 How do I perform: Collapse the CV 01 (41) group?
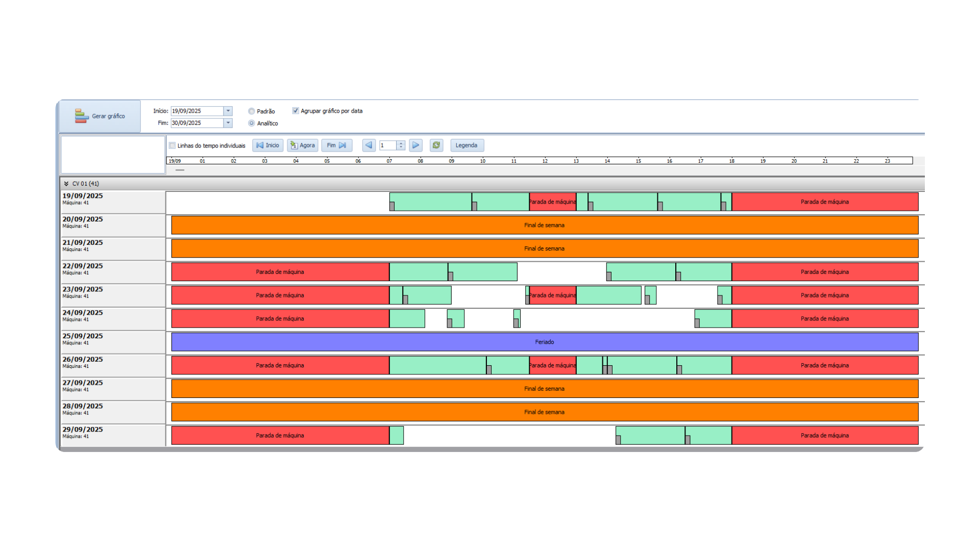66,184
